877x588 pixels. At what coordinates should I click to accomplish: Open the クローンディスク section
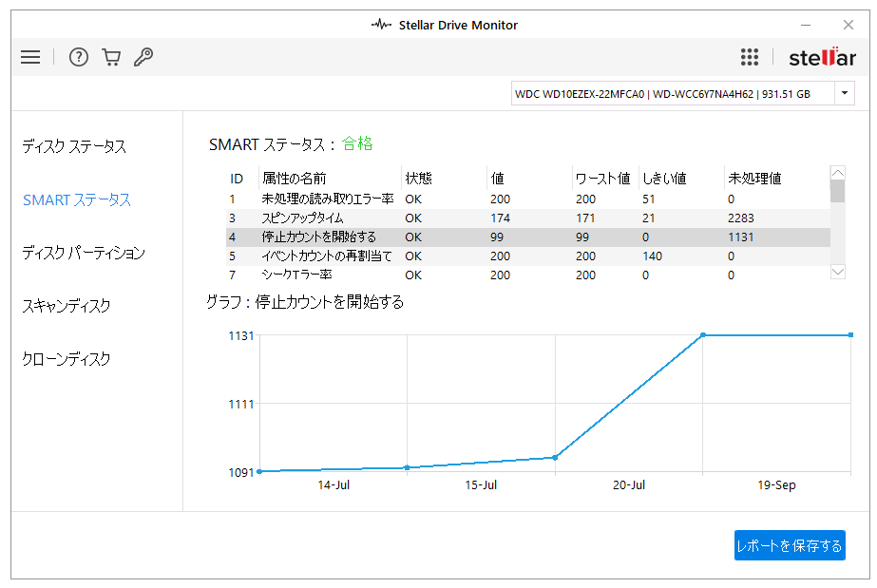tap(66, 359)
